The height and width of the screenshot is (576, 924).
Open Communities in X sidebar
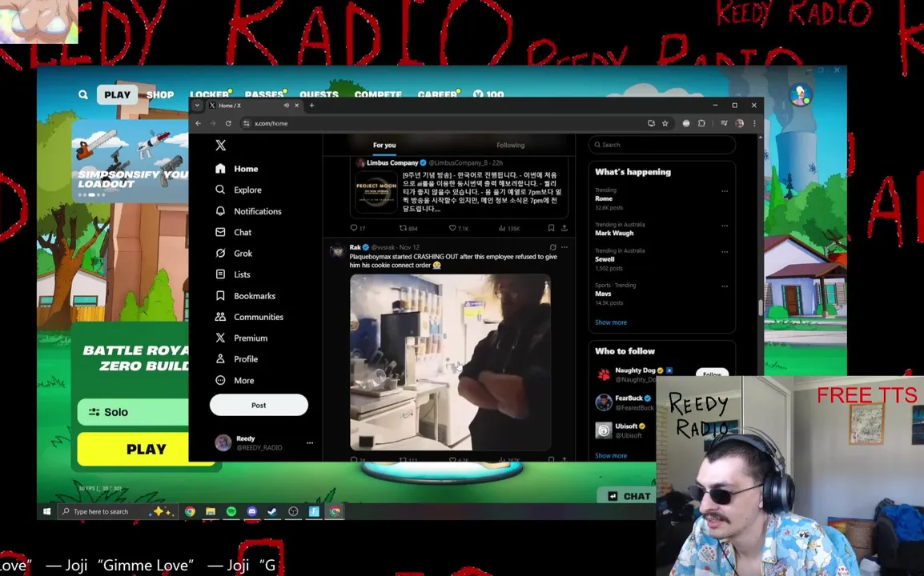coord(249,317)
